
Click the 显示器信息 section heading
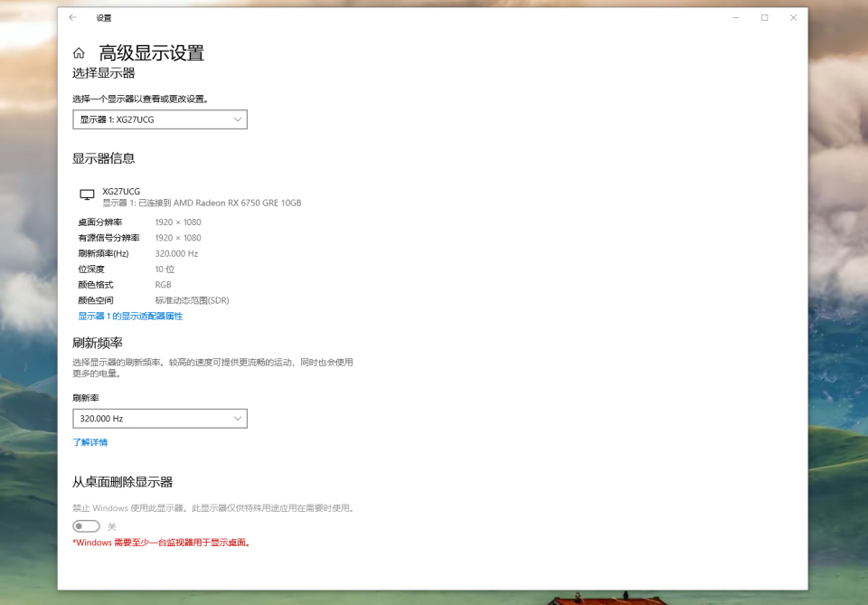point(103,158)
